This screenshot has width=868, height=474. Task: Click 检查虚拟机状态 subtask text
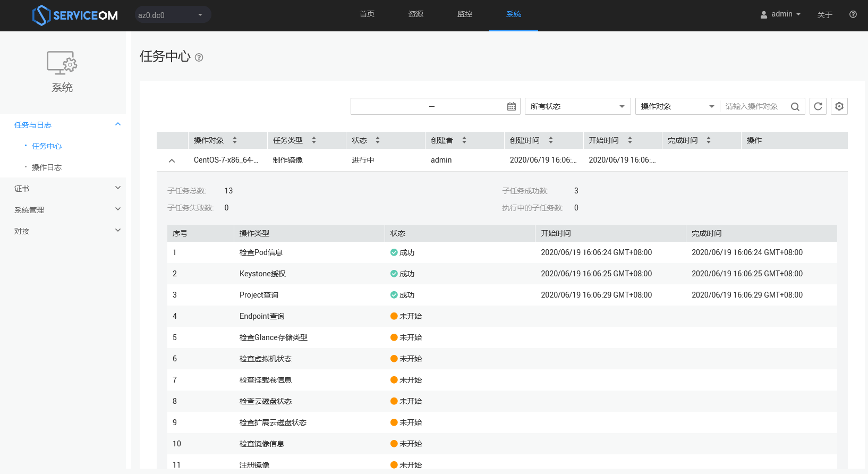click(266, 359)
